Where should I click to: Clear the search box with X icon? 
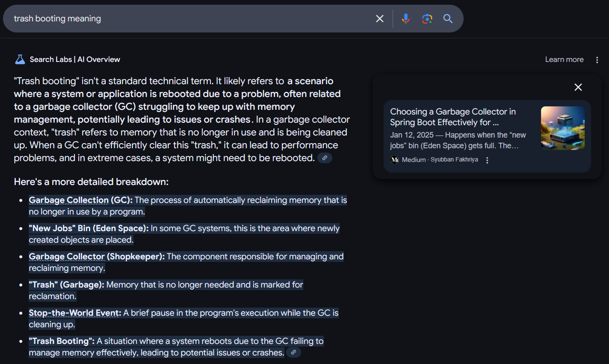click(x=379, y=19)
